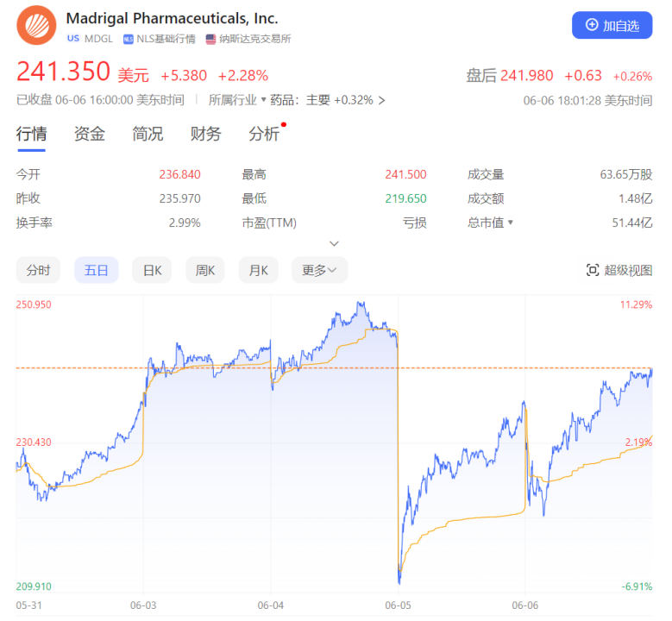Image resolution: width=672 pixels, height=621 pixels.
Task: Click the Madrigal Pharmaceuticals orange logo
Action: (36, 25)
